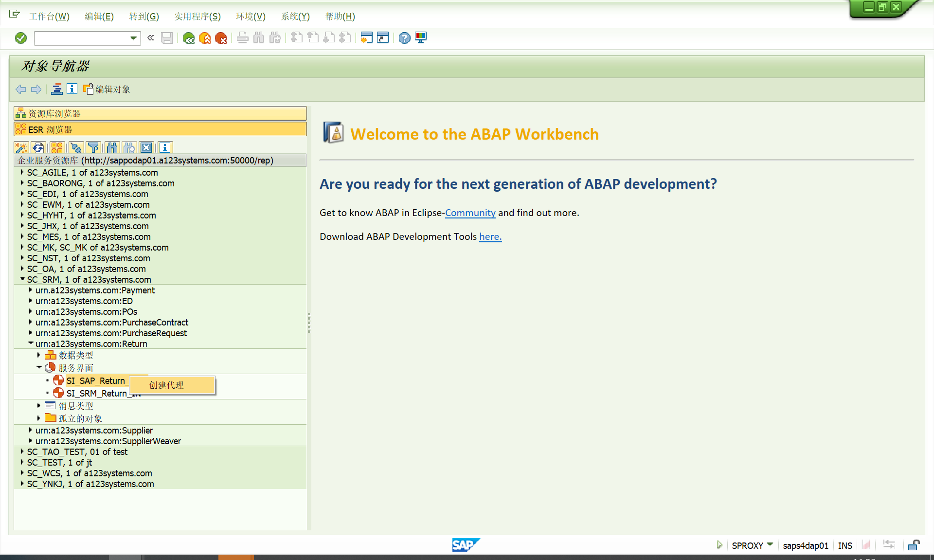934x560 pixels.
Task: Open the 编辑(E) menu
Action: coord(99,17)
